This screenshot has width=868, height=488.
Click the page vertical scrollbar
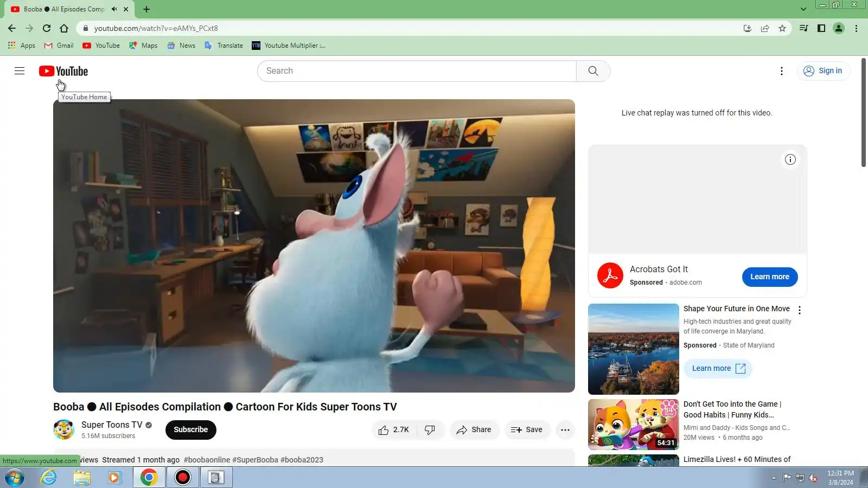coord(864,114)
